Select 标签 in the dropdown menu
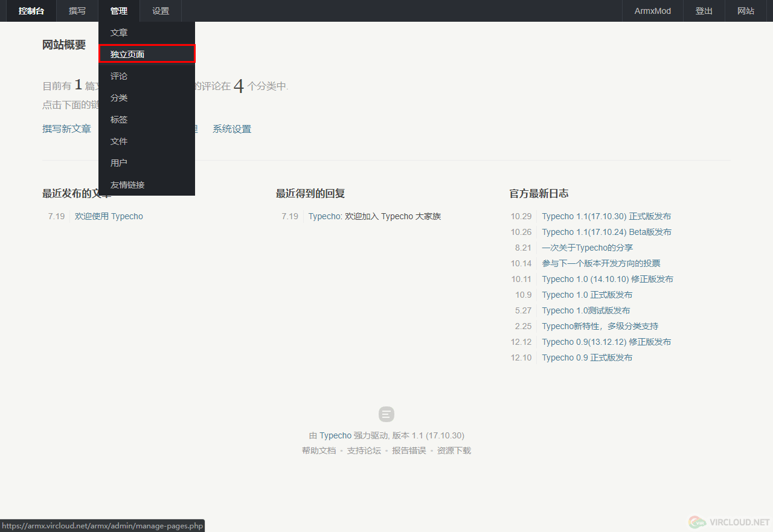This screenshot has width=773, height=532. pyautogui.click(x=147, y=120)
